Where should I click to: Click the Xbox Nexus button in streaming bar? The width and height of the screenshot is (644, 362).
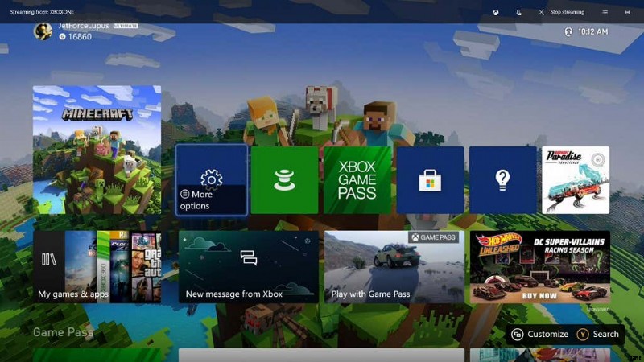(496, 12)
